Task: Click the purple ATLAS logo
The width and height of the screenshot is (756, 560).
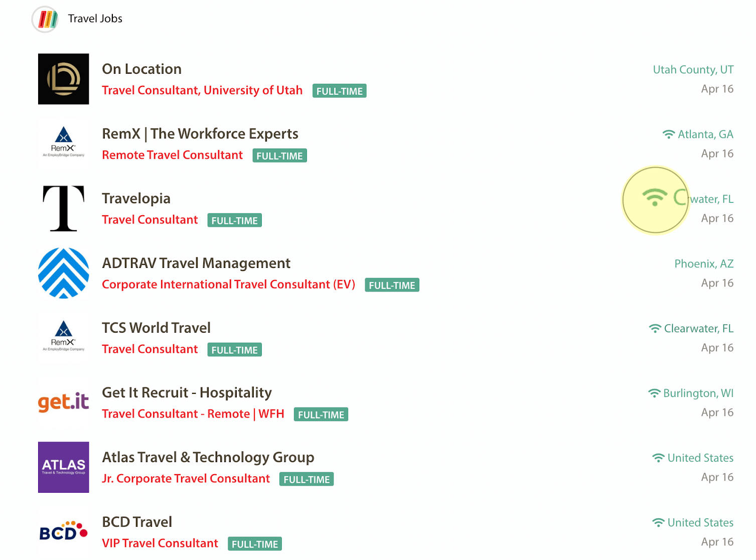Action: pyautogui.click(x=64, y=467)
